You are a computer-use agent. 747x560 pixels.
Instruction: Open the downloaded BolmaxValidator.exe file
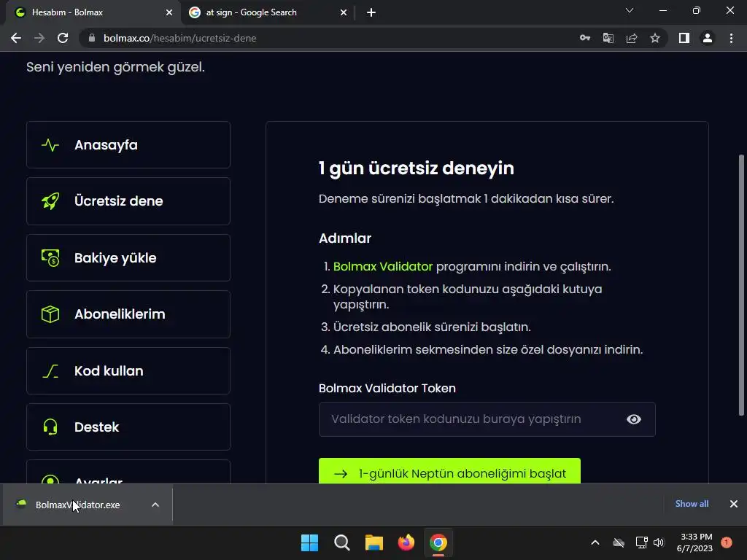77,505
